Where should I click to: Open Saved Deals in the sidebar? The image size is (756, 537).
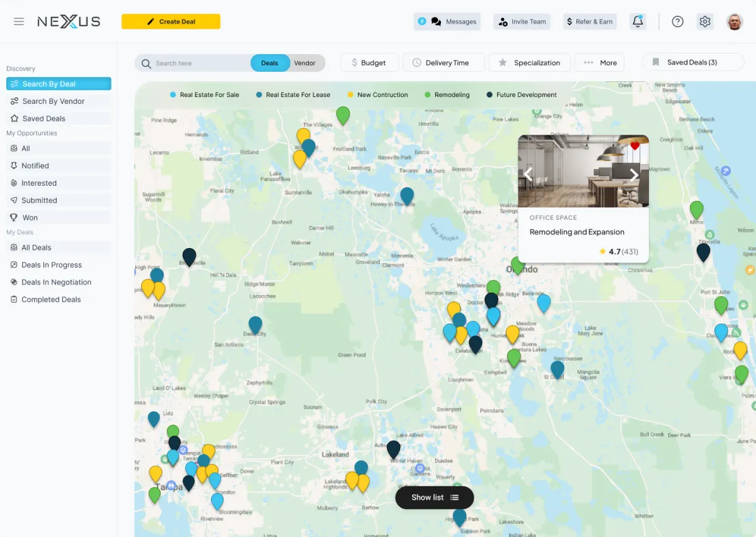coord(59,118)
